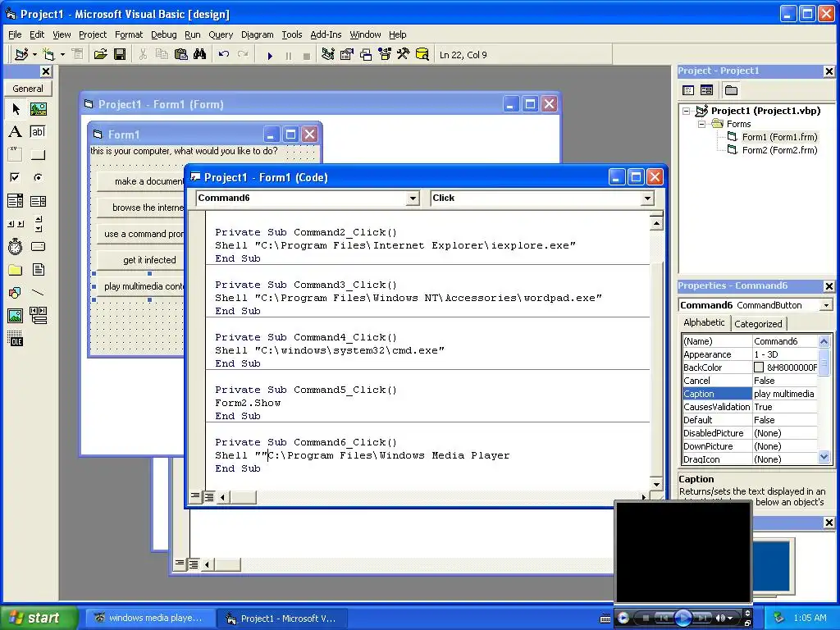Image resolution: width=840 pixels, height=630 pixels.
Task: Open Add Standard EXE Project dropdown arrow
Action: click(x=34, y=55)
